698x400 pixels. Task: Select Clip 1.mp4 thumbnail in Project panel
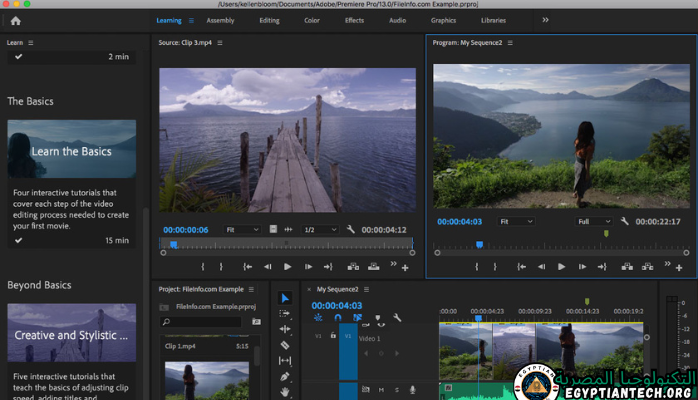tap(207, 380)
